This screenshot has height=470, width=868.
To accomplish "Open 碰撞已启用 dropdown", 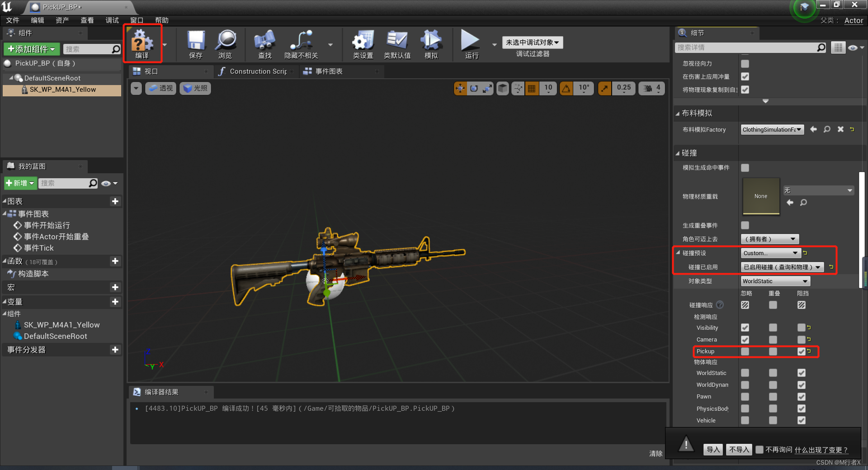I will [x=782, y=267].
